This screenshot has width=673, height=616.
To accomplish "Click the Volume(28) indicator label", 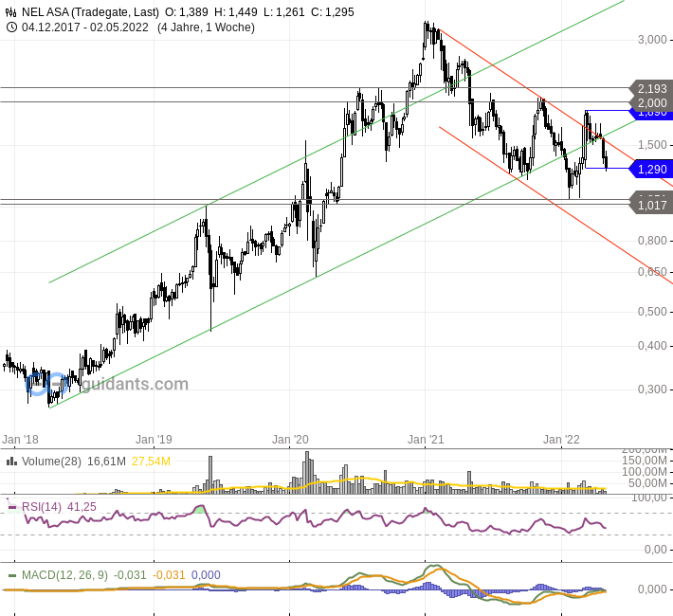I will (51, 462).
